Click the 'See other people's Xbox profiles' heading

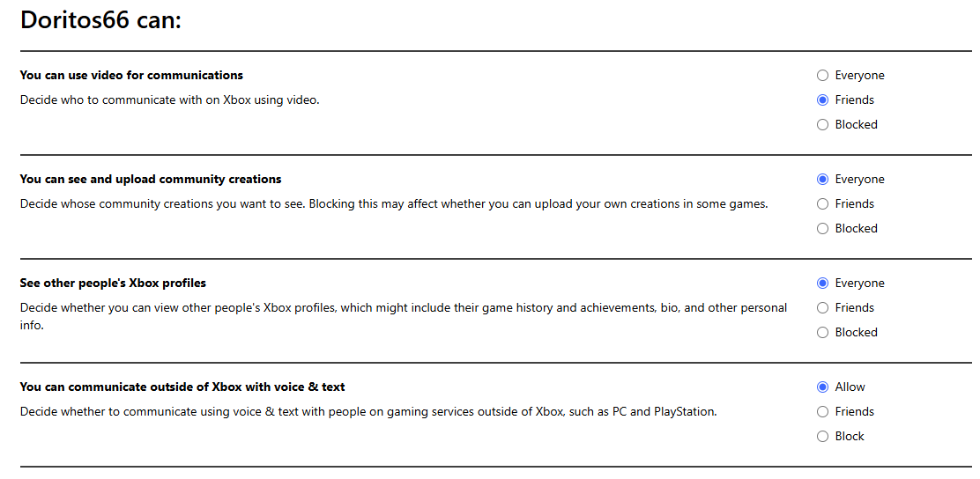point(113,284)
